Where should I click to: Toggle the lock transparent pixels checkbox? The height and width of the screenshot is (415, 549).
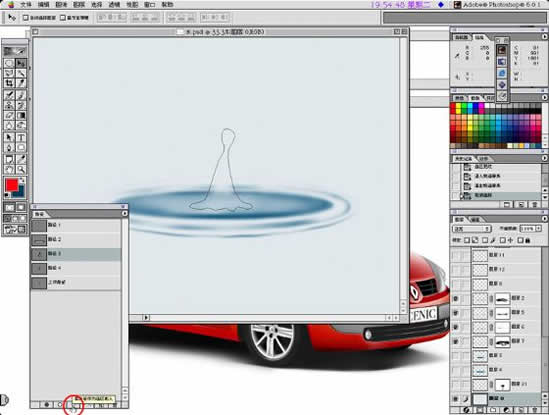467,240
